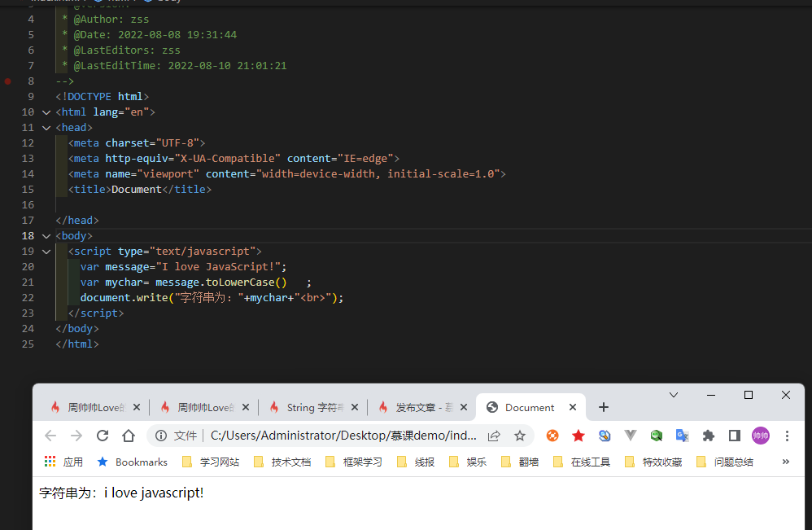Open the tab search dropdown arrow
Viewport: 812px width, 530px height.
[673, 395]
